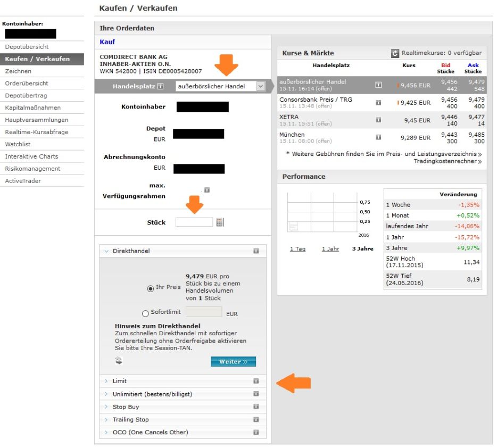Click the 9,289 EUR München price
This screenshot has height=448, width=497.
[416, 138]
